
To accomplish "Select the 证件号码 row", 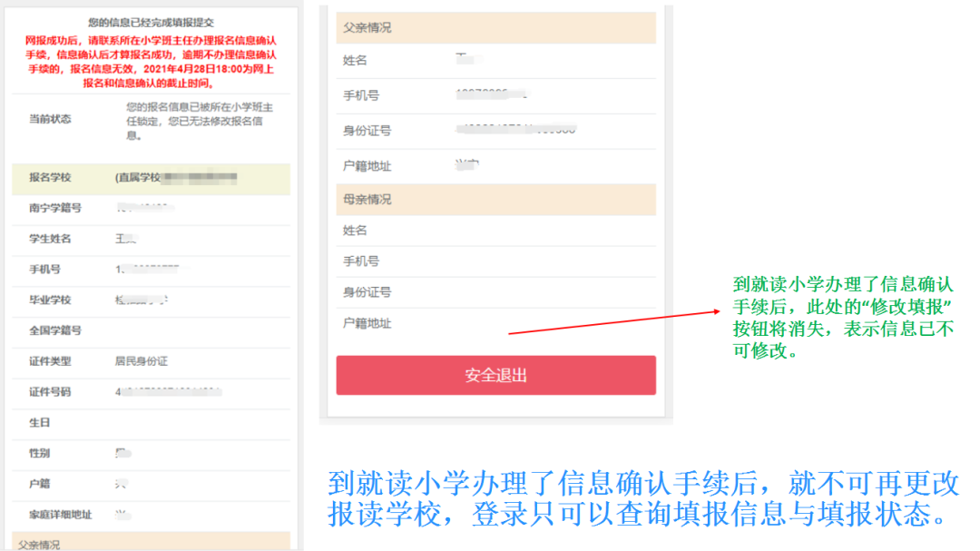I will (151, 392).
